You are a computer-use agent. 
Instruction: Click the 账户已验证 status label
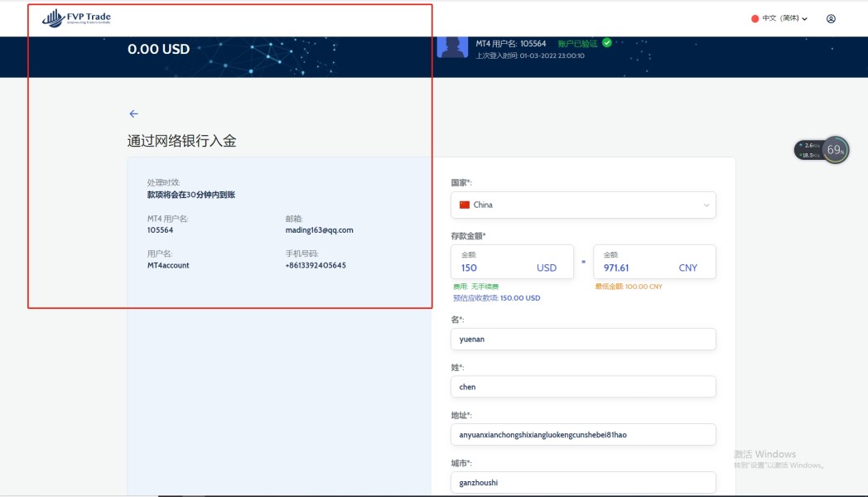point(577,43)
